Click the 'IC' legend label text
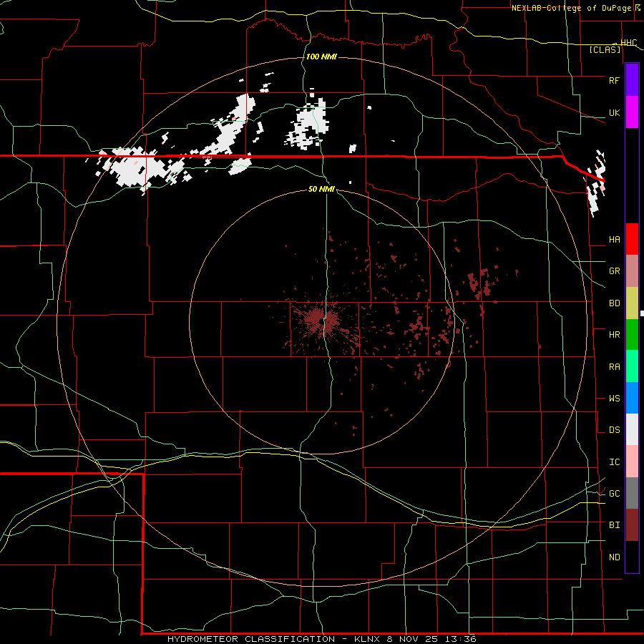The image size is (644, 644). tap(614, 462)
